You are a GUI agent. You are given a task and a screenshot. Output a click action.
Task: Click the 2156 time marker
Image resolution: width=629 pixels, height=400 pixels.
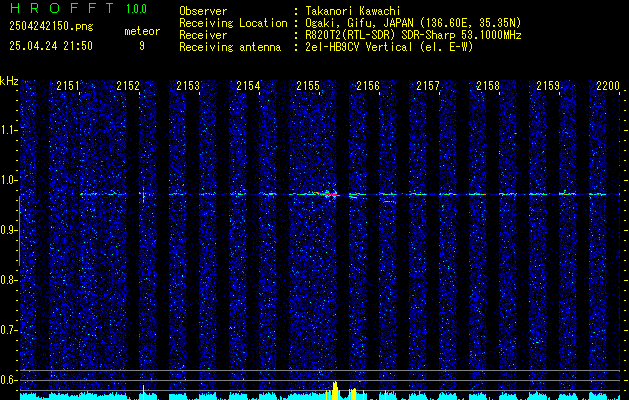[368, 86]
